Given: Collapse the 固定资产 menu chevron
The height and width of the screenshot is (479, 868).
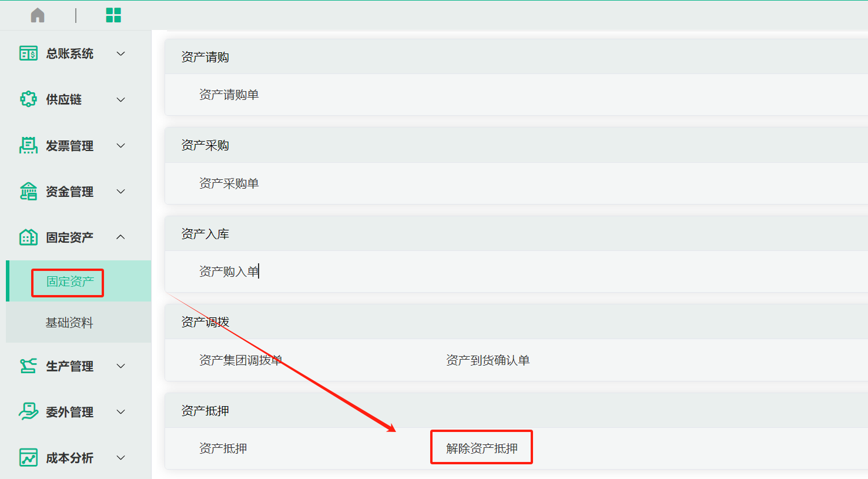Looking at the screenshot, I should [x=121, y=237].
